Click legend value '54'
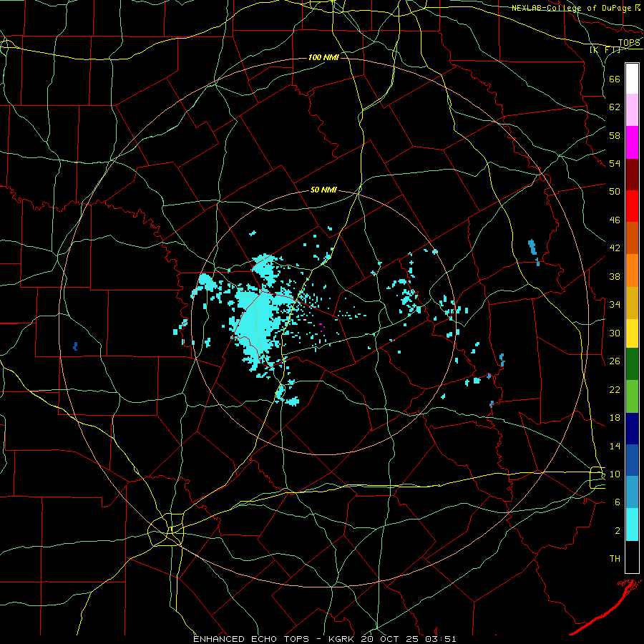The width and height of the screenshot is (644, 644). click(615, 163)
